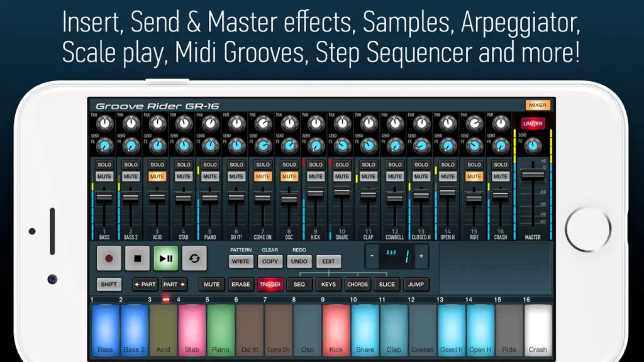644x362 pixels.
Task: Go to previous part with left arrow
Action: coord(145,284)
